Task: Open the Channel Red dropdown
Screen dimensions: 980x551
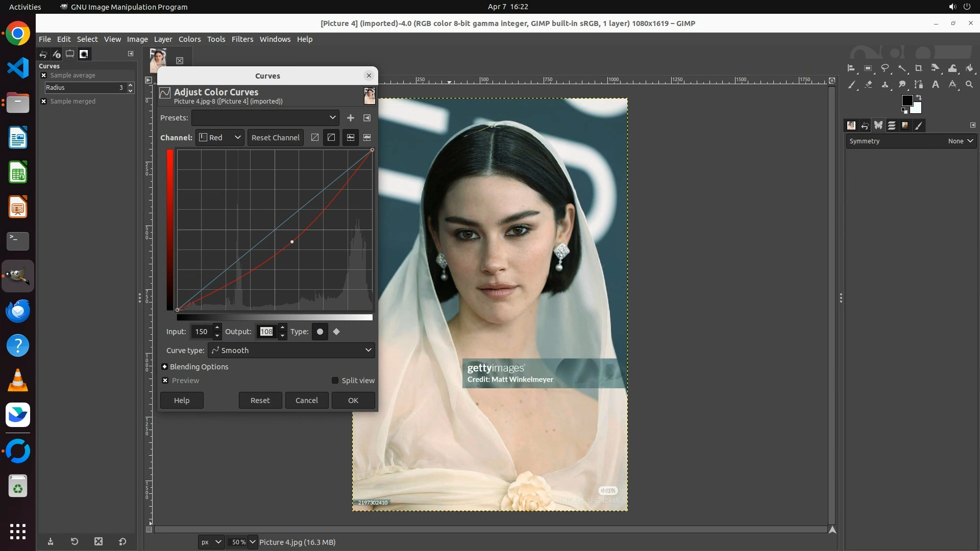Action: 220,138
